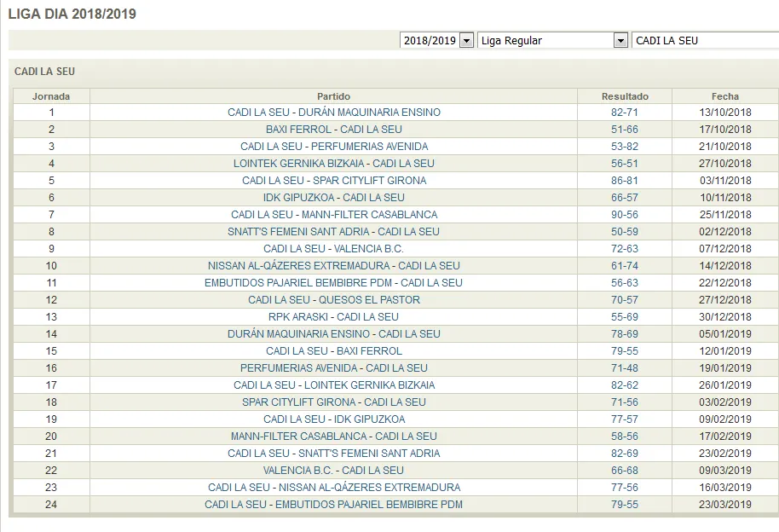Image resolution: width=779 pixels, height=532 pixels.
Task: Open match CADI LA SEU - IDK GIPUZKOA
Action: 334,419
